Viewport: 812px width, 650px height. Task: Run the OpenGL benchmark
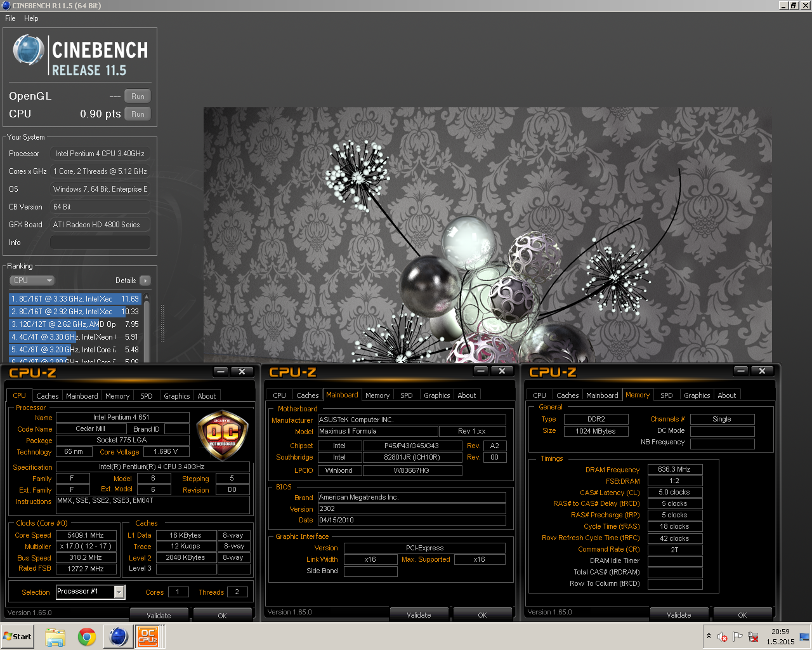pyautogui.click(x=138, y=96)
